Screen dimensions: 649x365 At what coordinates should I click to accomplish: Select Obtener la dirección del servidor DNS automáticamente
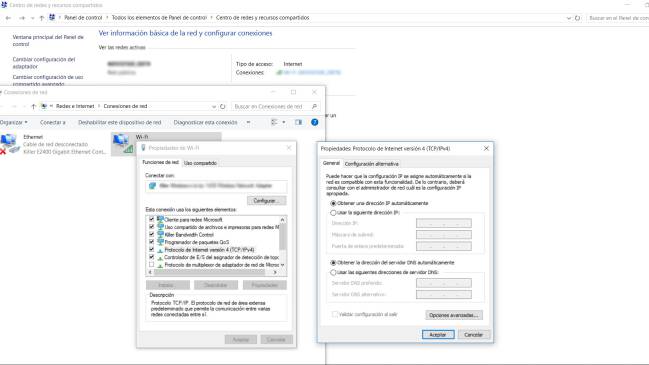(333, 263)
